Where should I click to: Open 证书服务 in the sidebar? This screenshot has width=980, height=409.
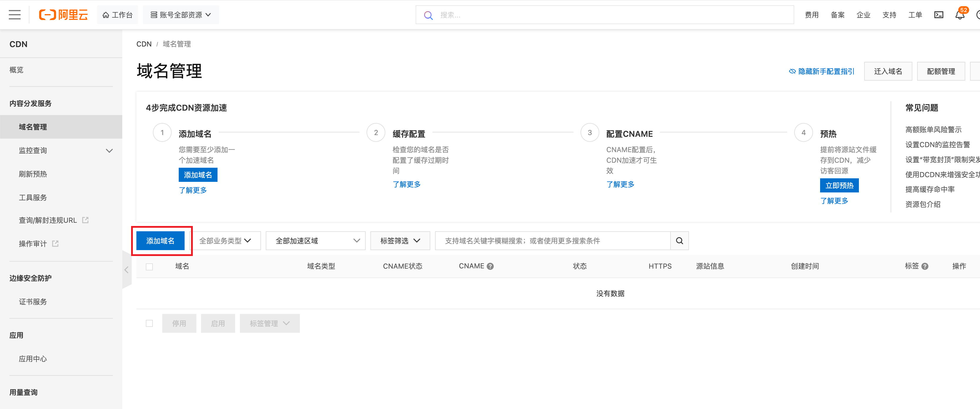[33, 302]
